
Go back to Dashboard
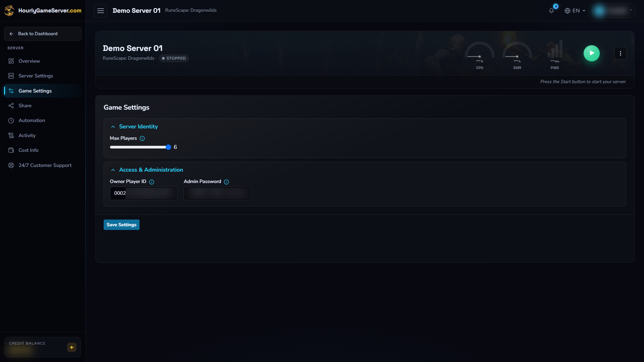coord(43,34)
